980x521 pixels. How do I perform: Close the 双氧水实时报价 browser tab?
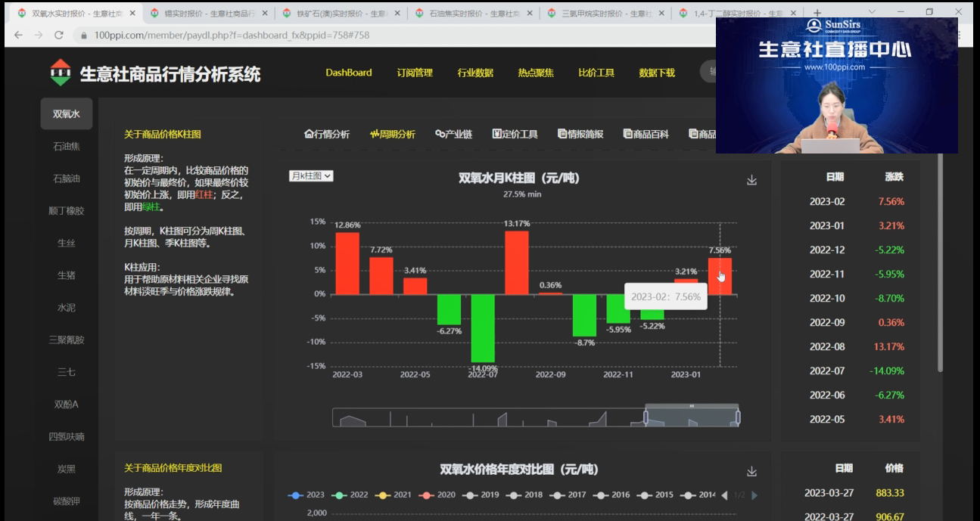pyautogui.click(x=134, y=14)
